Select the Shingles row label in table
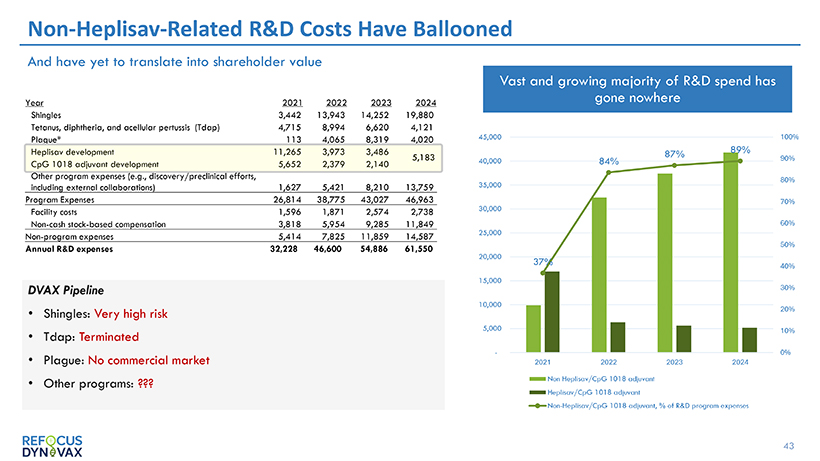820x461 pixels. pos(45,115)
